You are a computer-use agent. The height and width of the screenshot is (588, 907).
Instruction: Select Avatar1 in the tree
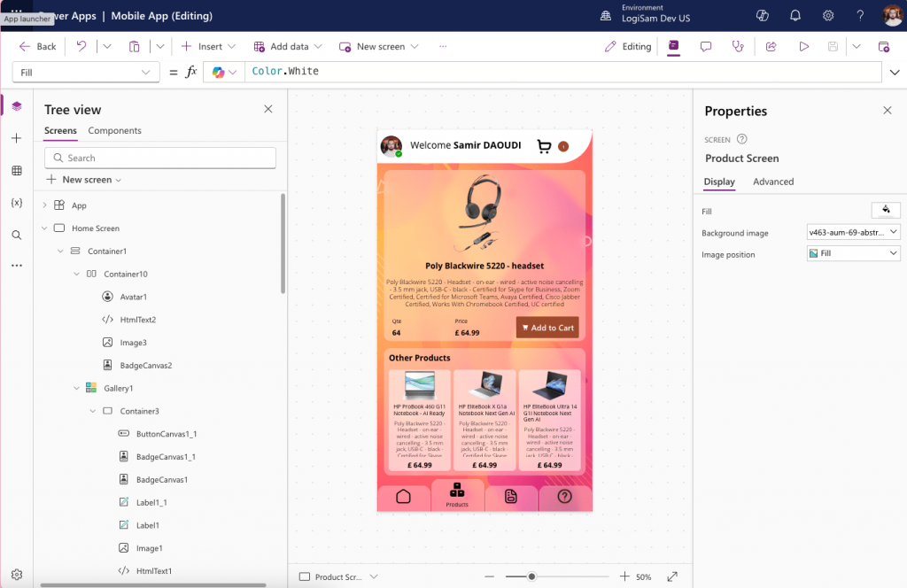tap(133, 297)
